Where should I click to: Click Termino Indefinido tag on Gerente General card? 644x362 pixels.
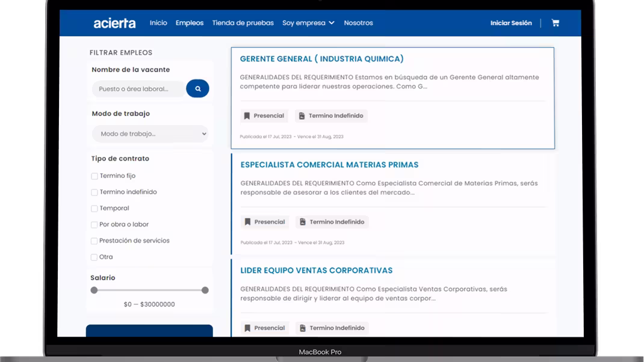click(331, 115)
